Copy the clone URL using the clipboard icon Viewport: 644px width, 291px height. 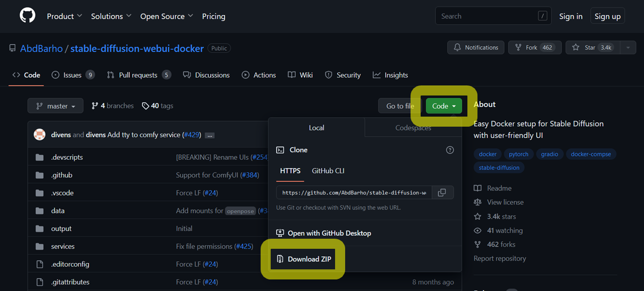point(442,192)
